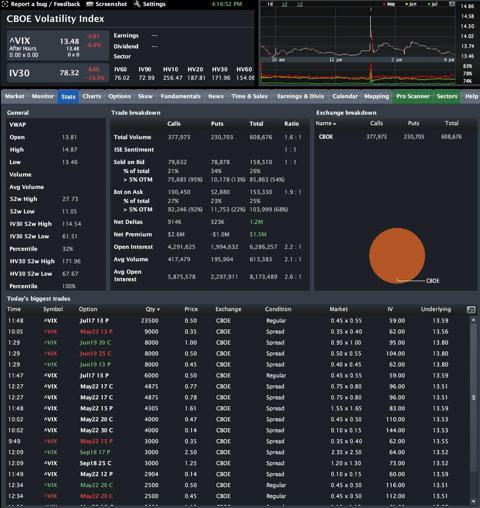Sort biggest trades by Qty column
The image size is (480, 508).
point(153,309)
